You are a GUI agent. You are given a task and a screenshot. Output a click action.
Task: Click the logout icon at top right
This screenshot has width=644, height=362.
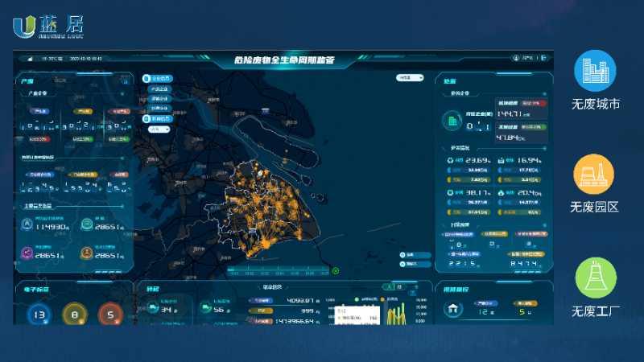click(545, 59)
